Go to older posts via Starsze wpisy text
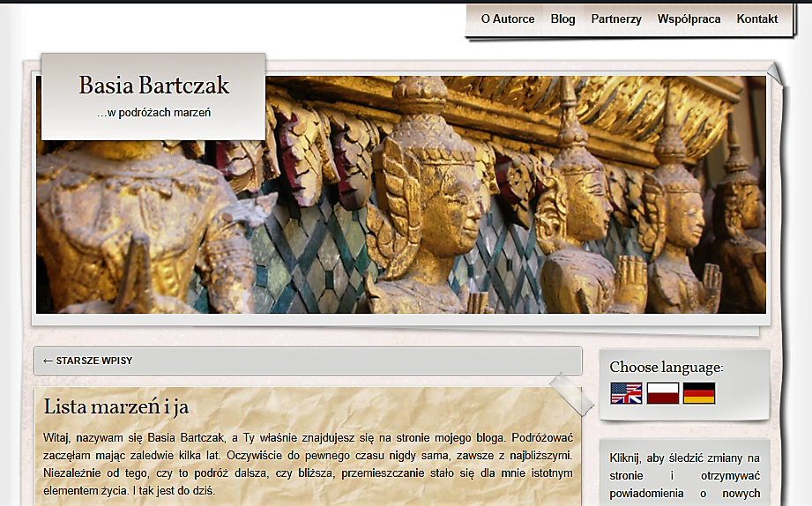The width and height of the screenshot is (812, 506). [93, 361]
